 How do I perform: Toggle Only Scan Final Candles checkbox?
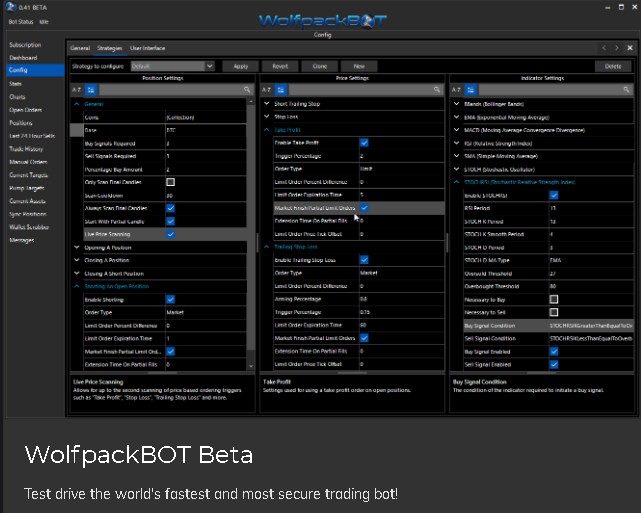point(170,182)
